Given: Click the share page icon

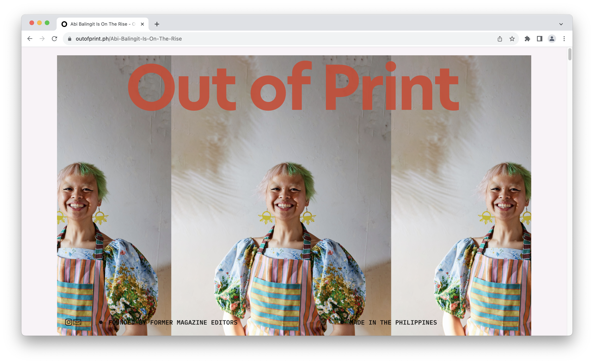Looking at the screenshot, I should click(x=500, y=39).
